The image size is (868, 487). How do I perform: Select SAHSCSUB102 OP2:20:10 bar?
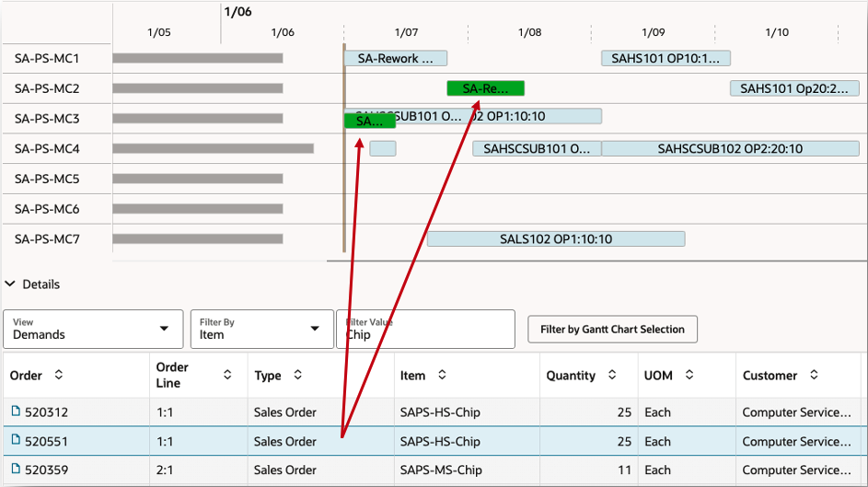pyautogui.click(x=730, y=148)
